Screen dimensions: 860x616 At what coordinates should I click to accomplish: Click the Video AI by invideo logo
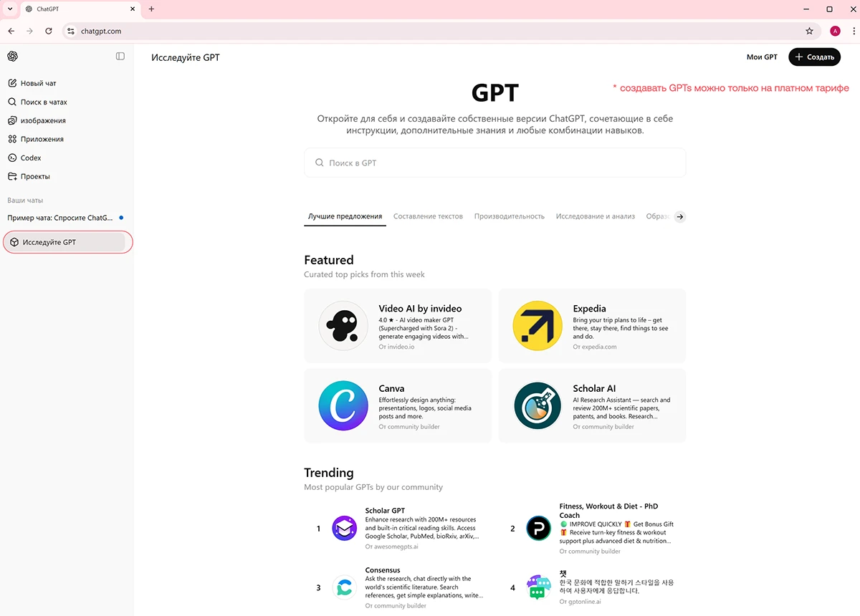(x=343, y=325)
